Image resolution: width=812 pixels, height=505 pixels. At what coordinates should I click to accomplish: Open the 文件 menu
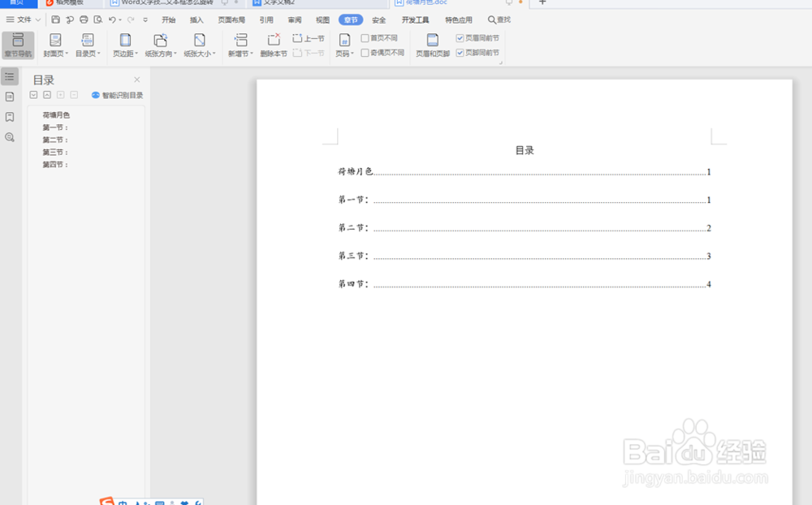pos(24,19)
